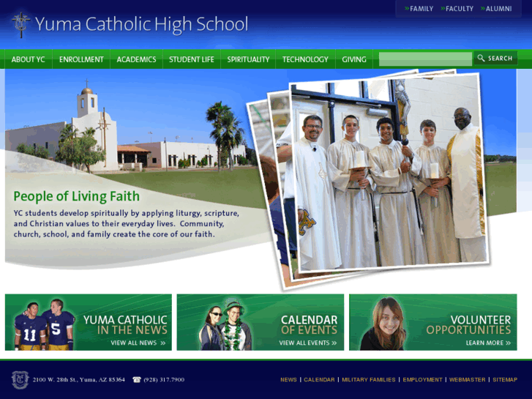Open the Technology menu
Viewport: 532px width, 399px height.
(x=305, y=59)
